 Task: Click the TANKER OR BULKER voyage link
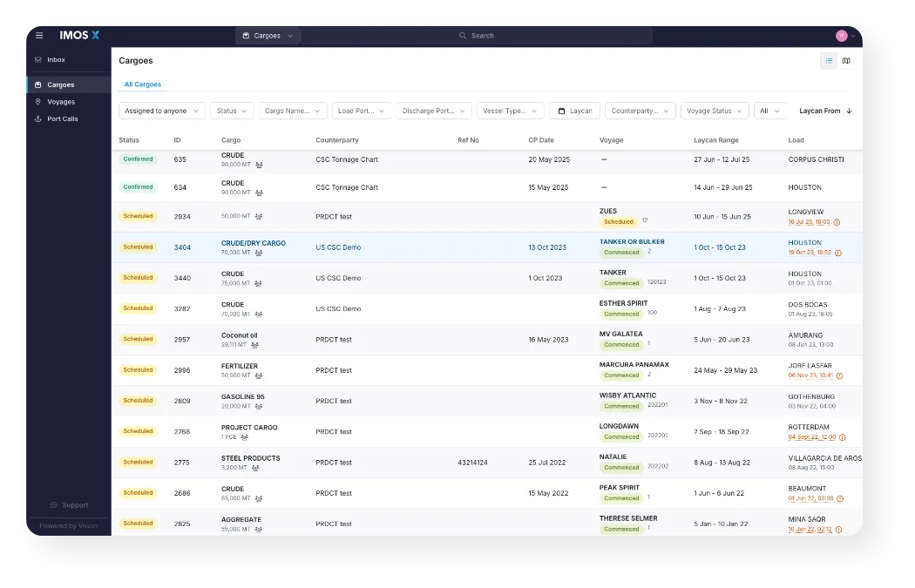tap(632, 242)
